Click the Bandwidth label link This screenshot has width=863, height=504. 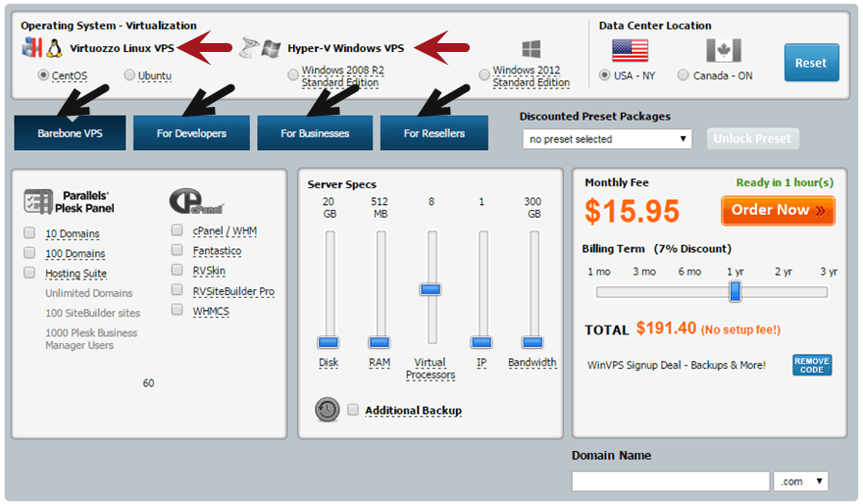tap(533, 362)
